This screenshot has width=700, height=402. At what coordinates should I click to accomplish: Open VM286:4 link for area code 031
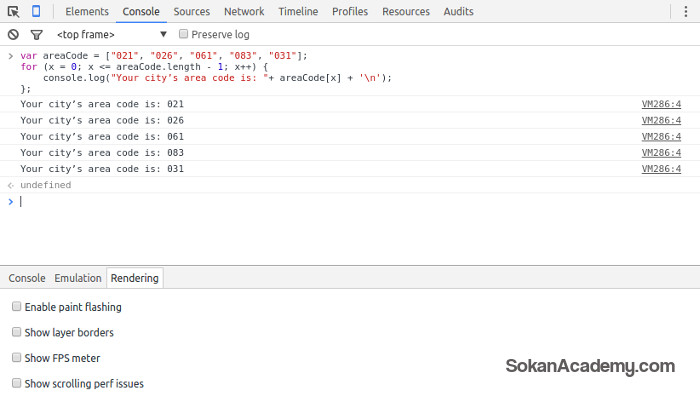[661, 168]
